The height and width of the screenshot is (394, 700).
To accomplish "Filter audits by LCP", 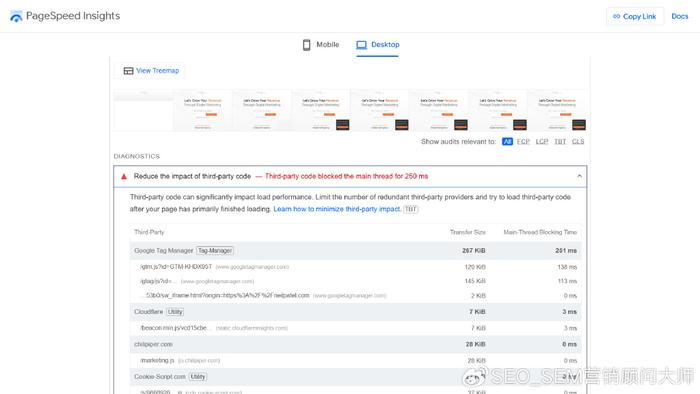I will click(x=542, y=141).
